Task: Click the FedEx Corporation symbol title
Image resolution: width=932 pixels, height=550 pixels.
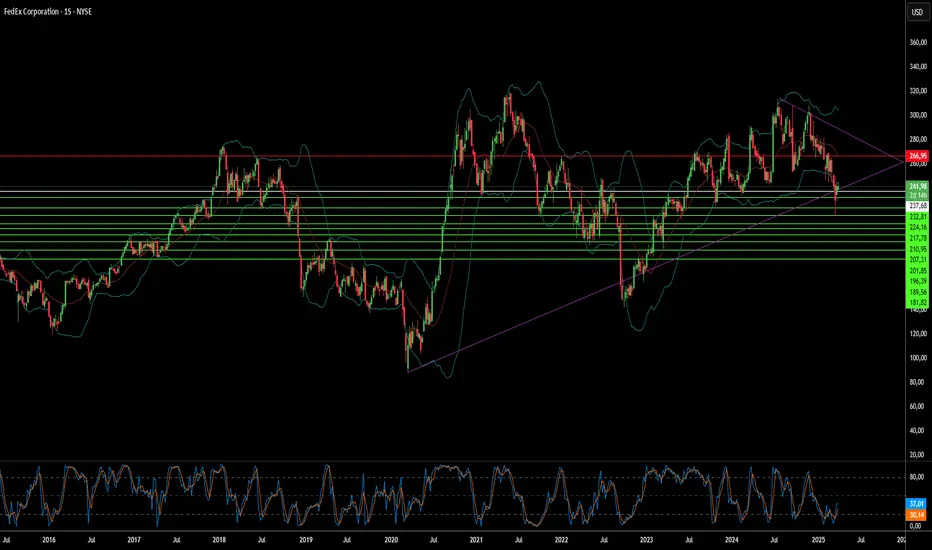Action: [x=32, y=11]
